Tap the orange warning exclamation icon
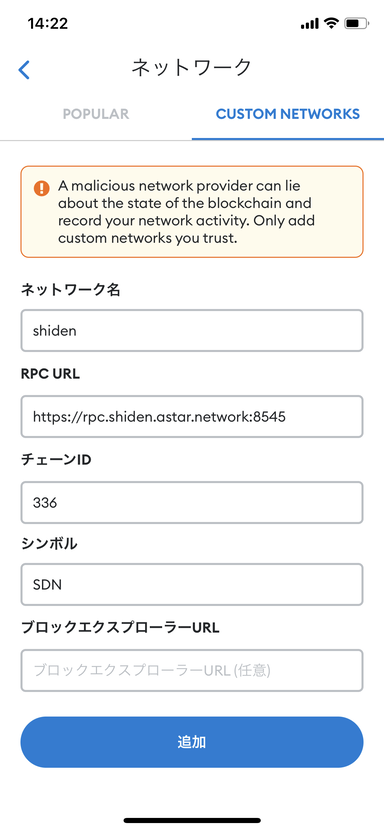Screen dimensions: 384x831 (x=41, y=188)
